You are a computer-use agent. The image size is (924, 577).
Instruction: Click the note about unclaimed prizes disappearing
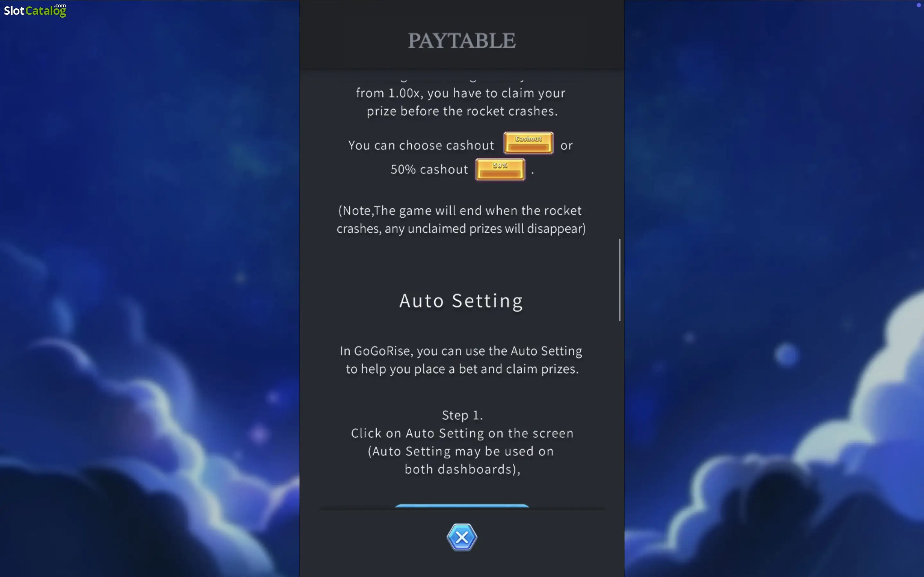coord(461,220)
